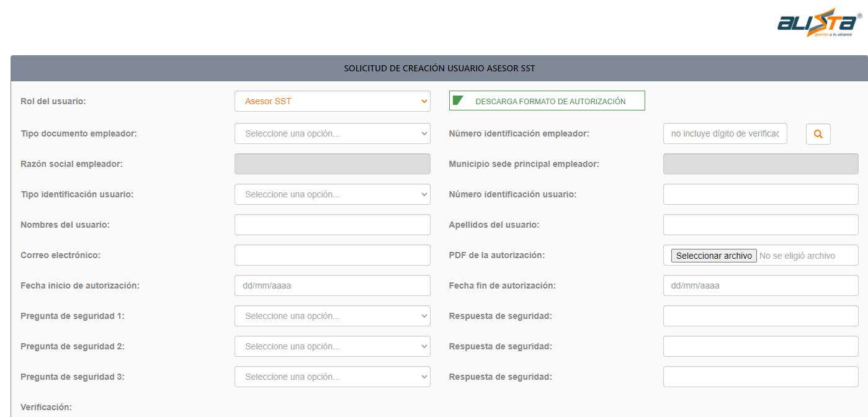Click the Correo electrónico field
Image resolution: width=868 pixels, height=417 pixels.
[x=332, y=255]
